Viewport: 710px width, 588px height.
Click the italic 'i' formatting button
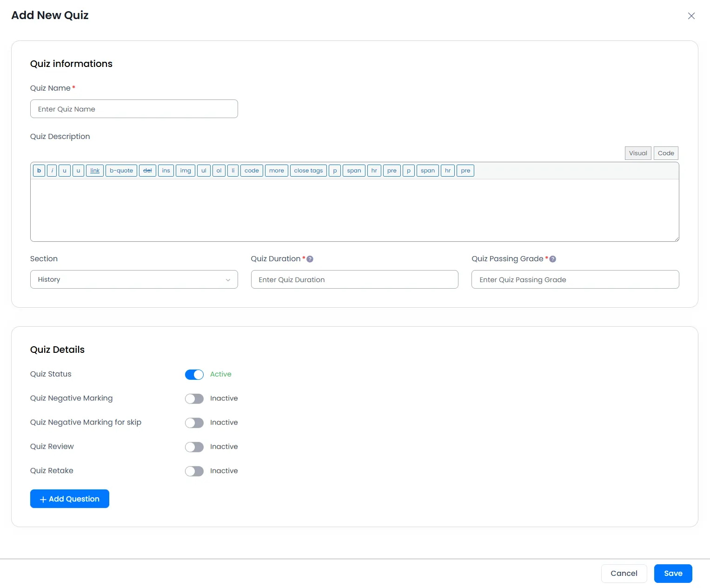click(x=52, y=171)
